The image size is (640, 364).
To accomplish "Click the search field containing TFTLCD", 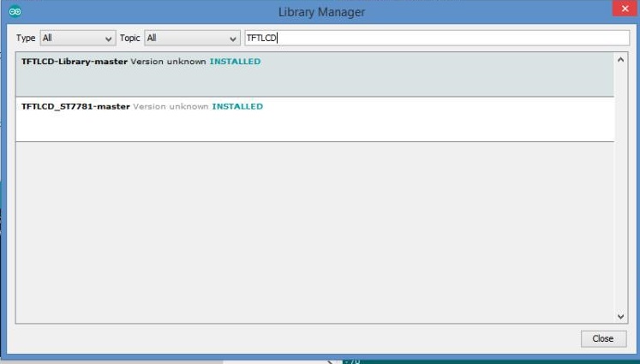I will [x=435, y=39].
